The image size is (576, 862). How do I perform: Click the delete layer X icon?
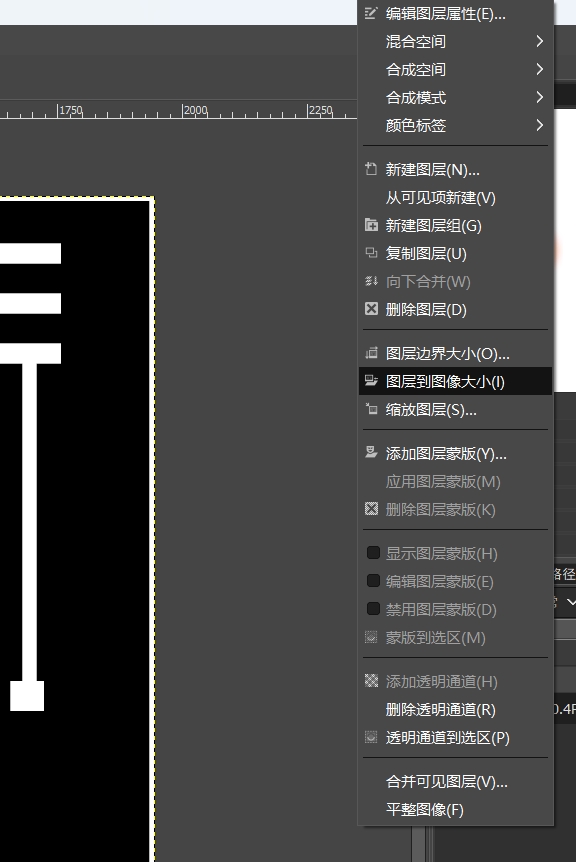coord(372,309)
